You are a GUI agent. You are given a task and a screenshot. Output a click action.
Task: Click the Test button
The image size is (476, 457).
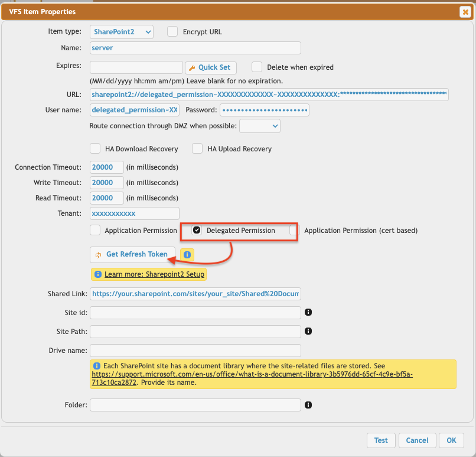381,440
